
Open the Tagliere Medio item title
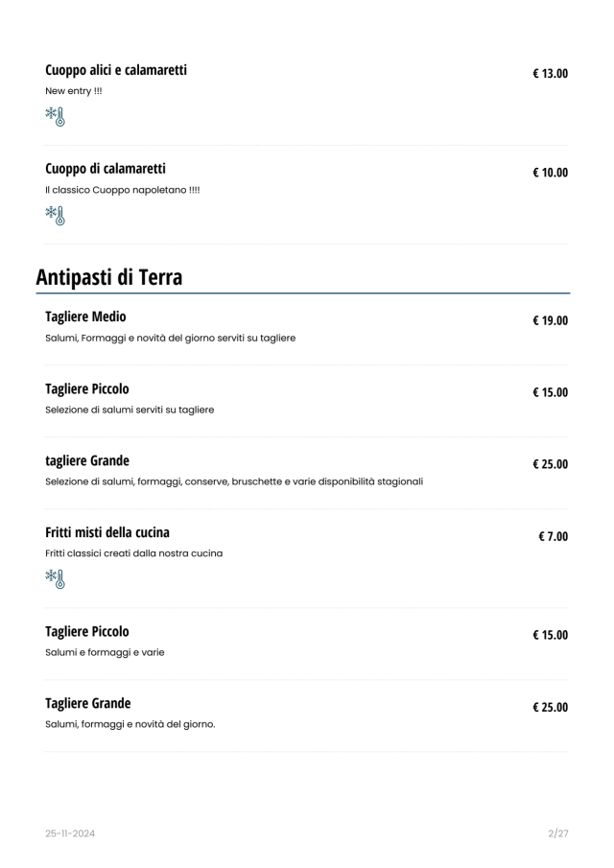point(85,317)
